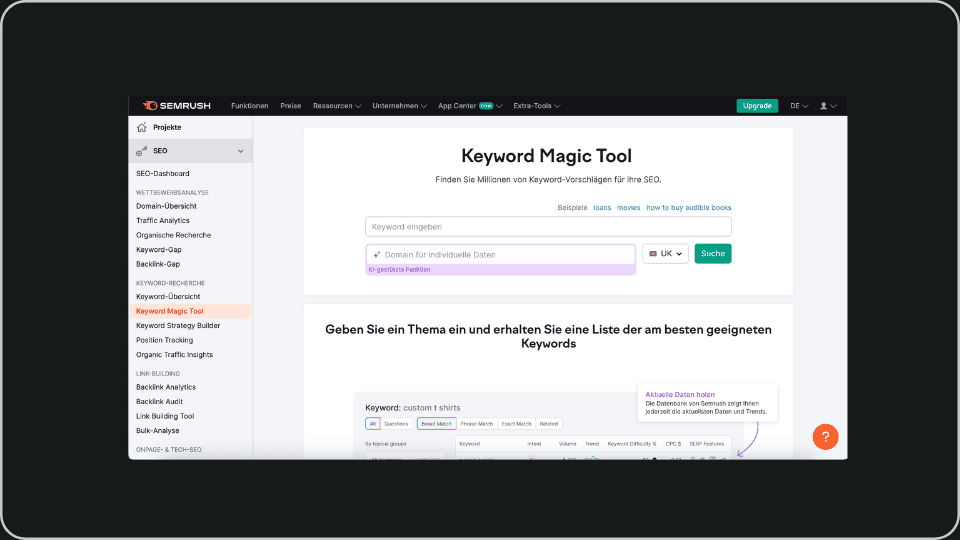Expand the Extra-Tools menu
960x540 pixels.
(536, 106)
